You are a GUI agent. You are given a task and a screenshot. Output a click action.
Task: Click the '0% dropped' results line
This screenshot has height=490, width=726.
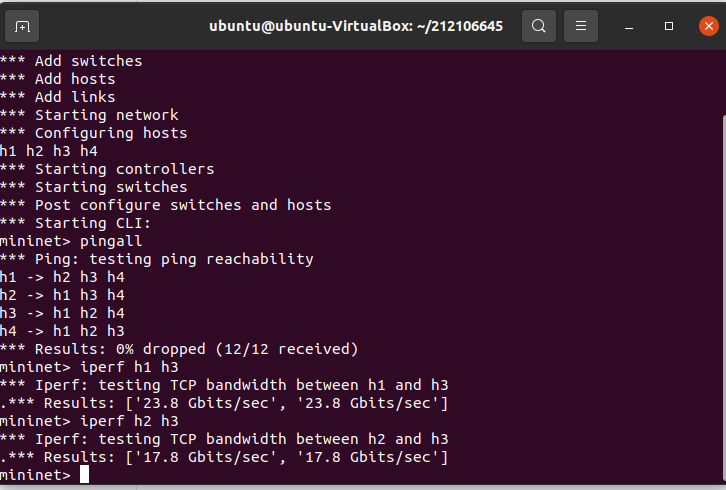point(179,349)
